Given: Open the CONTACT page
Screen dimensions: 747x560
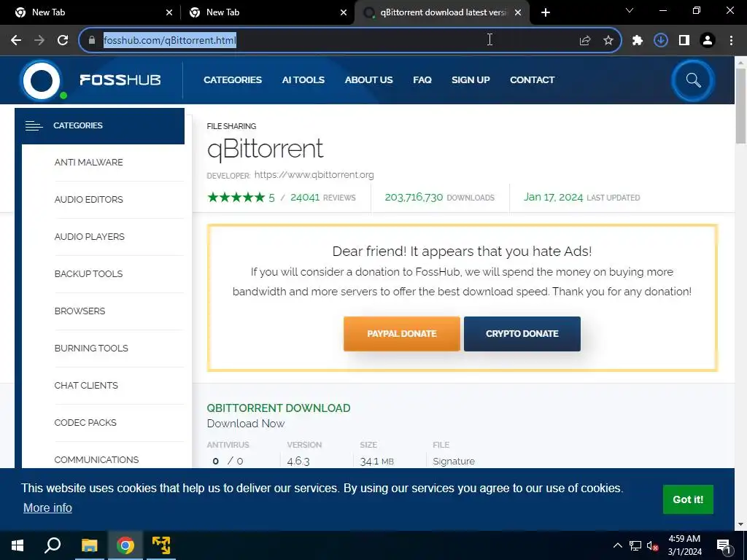Looking at the screenshot, I should pyautogui.click(x=532, y=80).
